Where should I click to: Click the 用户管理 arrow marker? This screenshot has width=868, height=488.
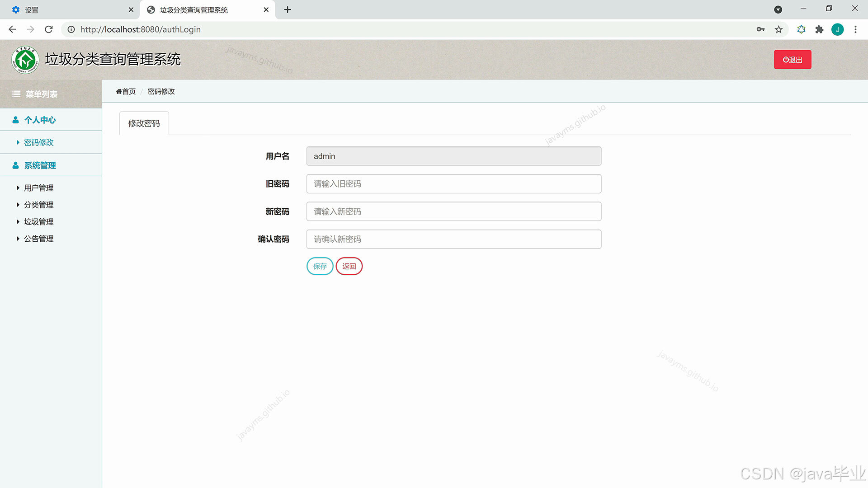[18, 188]
